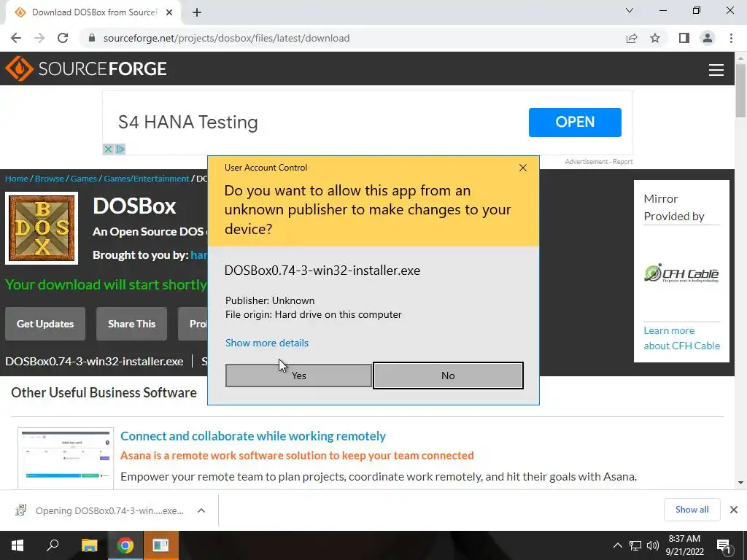747x560 pixels.
Task: Close the ad with X icon
Action: 108,149
